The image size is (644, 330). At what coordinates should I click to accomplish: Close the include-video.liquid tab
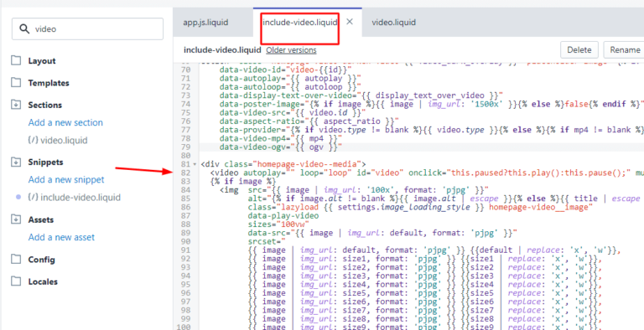[350, 22]
